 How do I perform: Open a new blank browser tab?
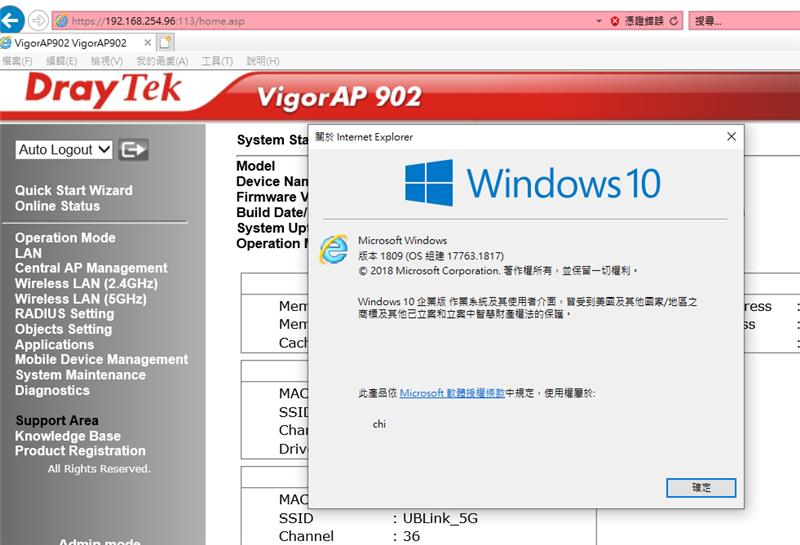point(165,42)
